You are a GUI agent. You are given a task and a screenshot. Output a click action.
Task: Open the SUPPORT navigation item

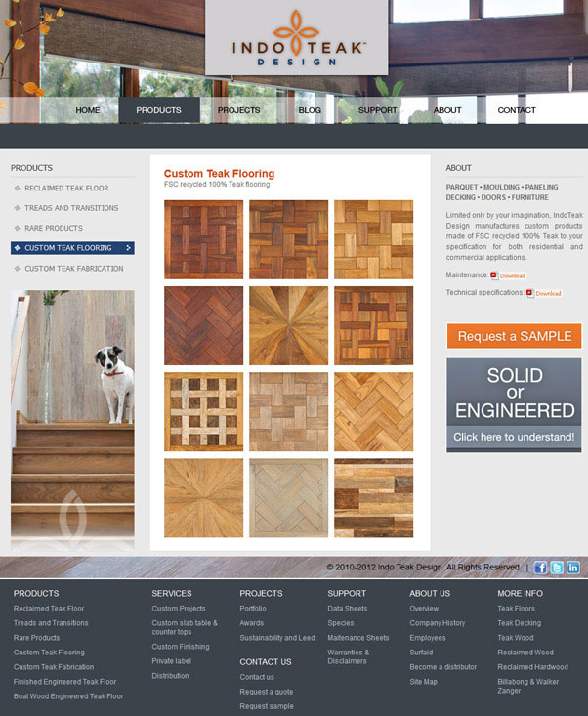point(378,110)
